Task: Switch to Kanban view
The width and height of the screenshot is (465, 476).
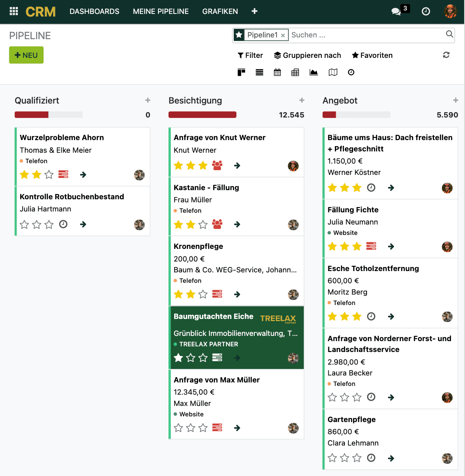Action: click(x=241, y=72)
